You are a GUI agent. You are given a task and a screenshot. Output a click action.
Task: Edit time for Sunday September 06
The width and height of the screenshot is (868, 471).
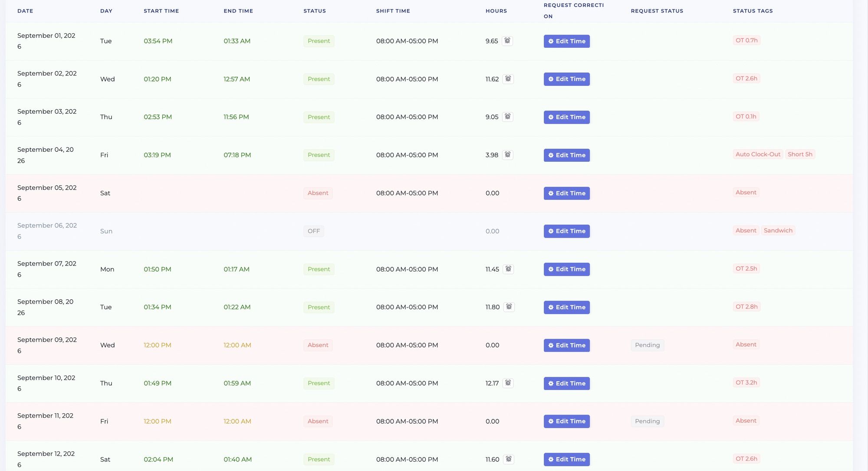tap(566, 231)
